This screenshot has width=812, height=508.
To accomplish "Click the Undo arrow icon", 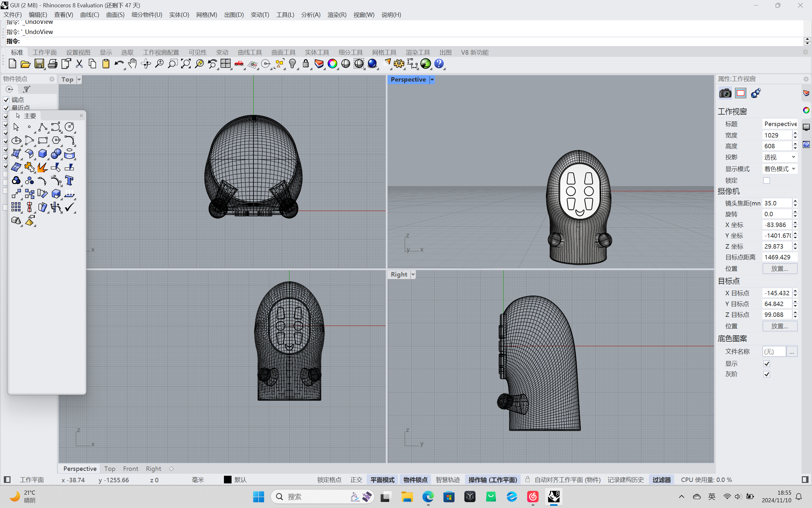I will 119,63.
